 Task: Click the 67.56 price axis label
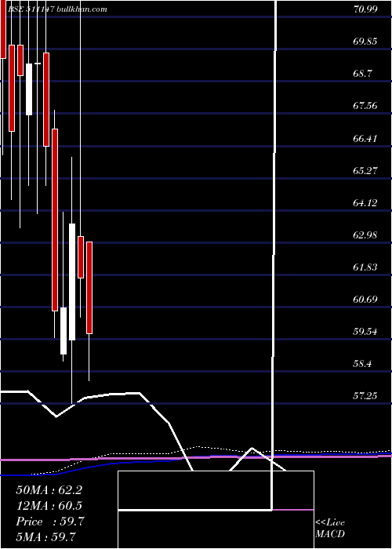[365, 106]
